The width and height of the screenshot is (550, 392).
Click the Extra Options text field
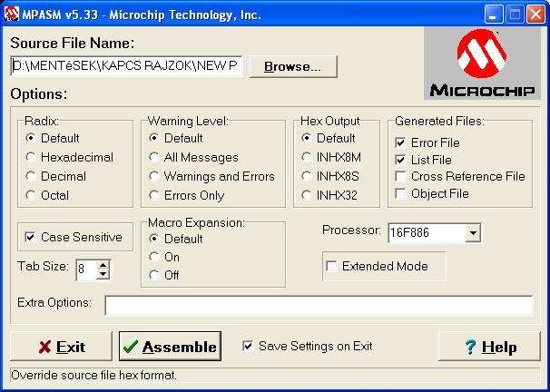pyautogui.click(x=319, y=306)
